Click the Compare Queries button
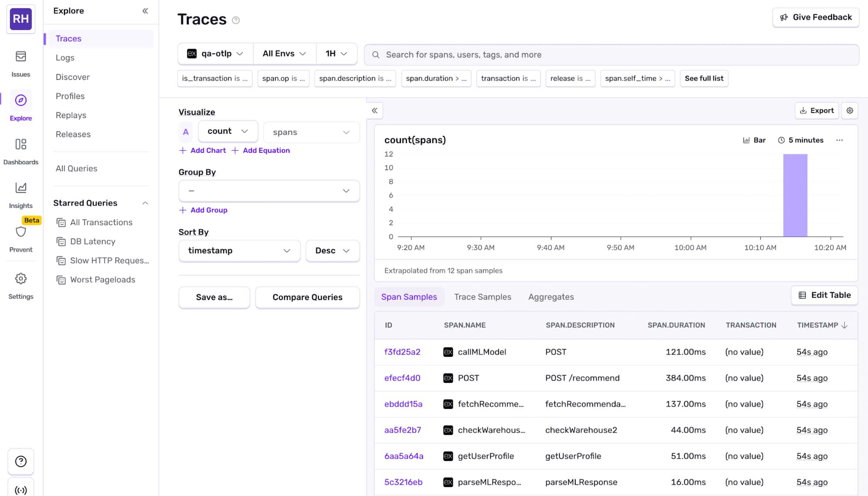This screenshot has width=868, height=496. 307,297
